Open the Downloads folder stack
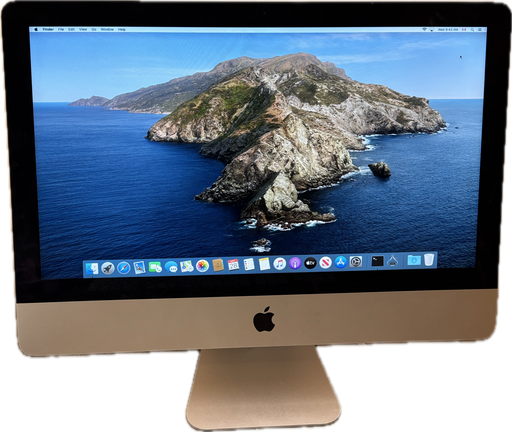The height and width of the screenshot is (432, 512). point(414,260)
